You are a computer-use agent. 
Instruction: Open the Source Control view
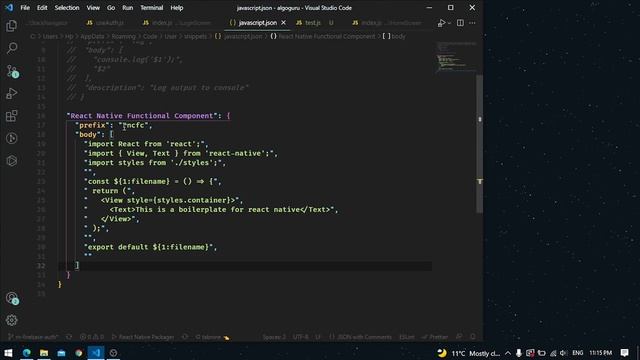(12, 71)
